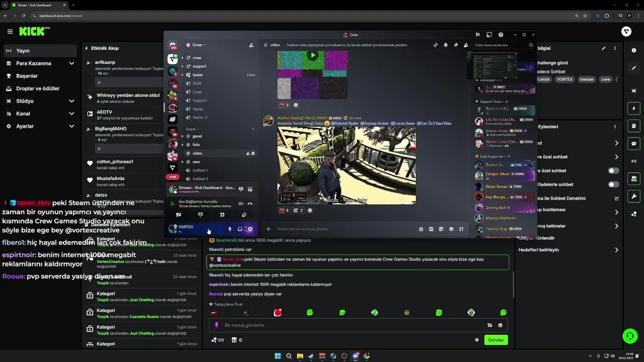Invite people to the Crew server
The width and height of the screenshot is (644, 362).
click(251, 45)
